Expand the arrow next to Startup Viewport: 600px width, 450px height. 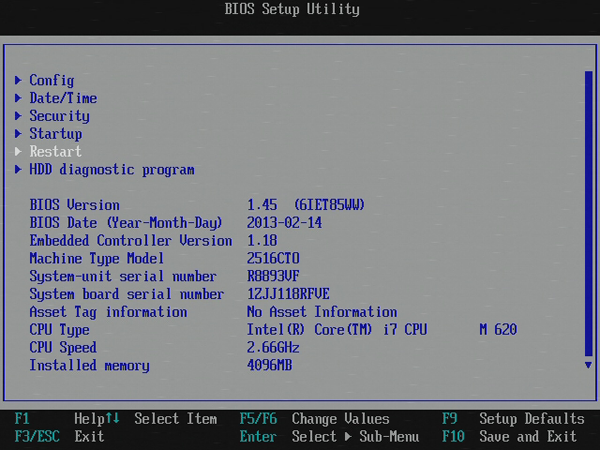18,134
